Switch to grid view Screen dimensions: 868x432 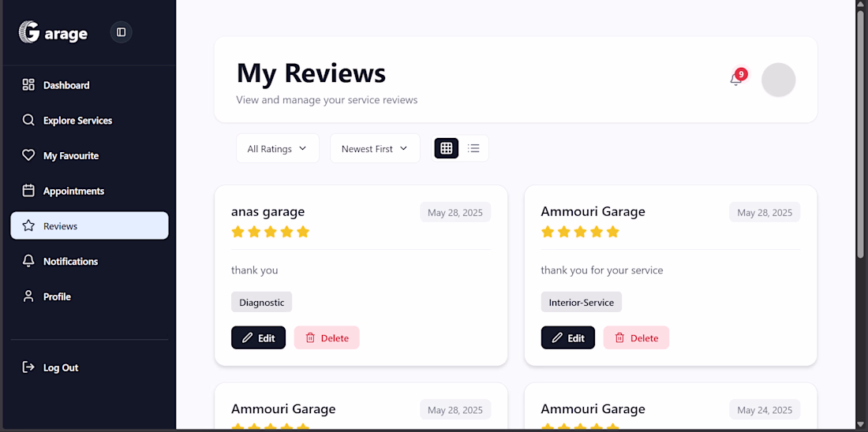[446, 148]
